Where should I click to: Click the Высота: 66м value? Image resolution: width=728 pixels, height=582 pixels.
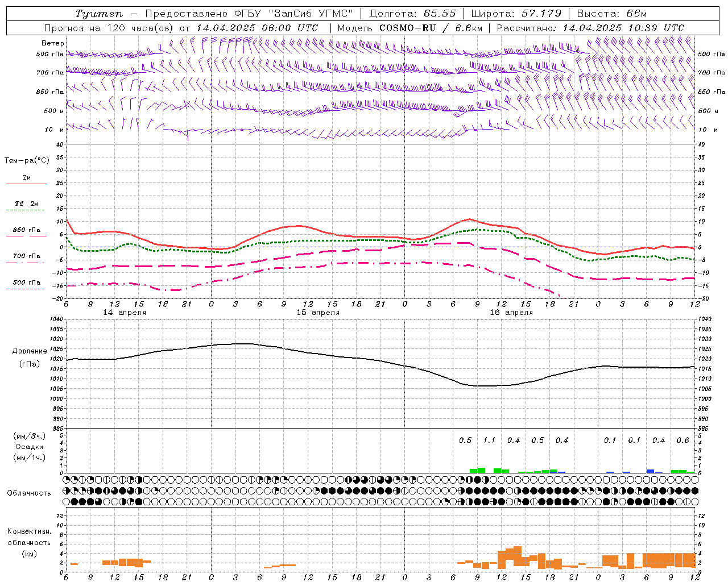pos(612,14)
